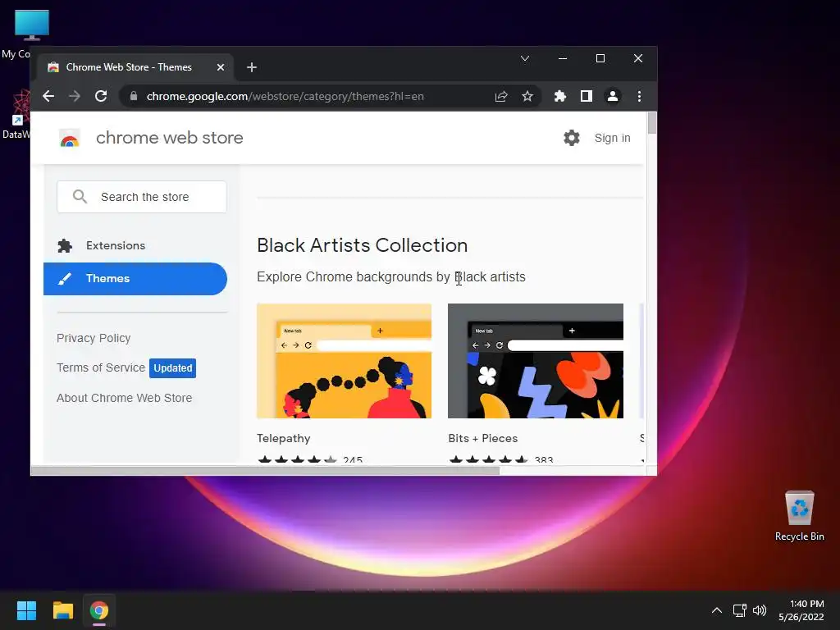Open the volume icon in tray
This screenshot has height=630, width=840.
tap(760, 610)
